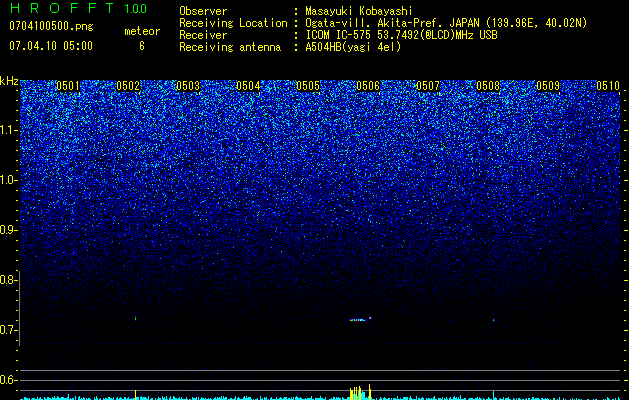Click the 0503 time marker
This screenshot has height=400, width=629.
[x=188, y=86]
